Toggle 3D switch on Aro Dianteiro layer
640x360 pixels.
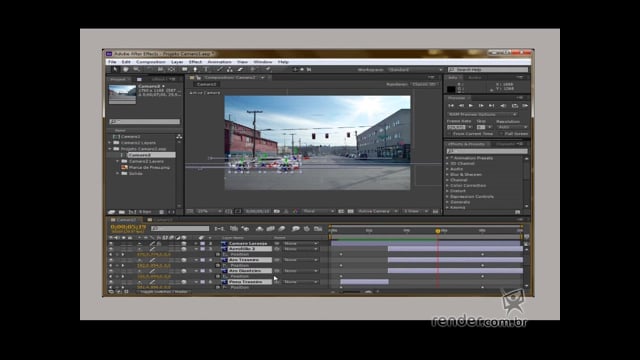pyautogui.click(x=184, y=271)
